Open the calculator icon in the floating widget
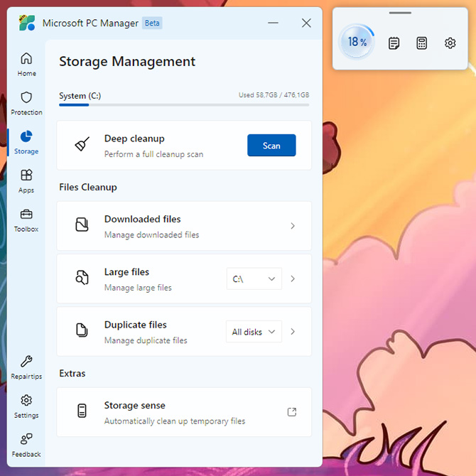 [422, 43]
